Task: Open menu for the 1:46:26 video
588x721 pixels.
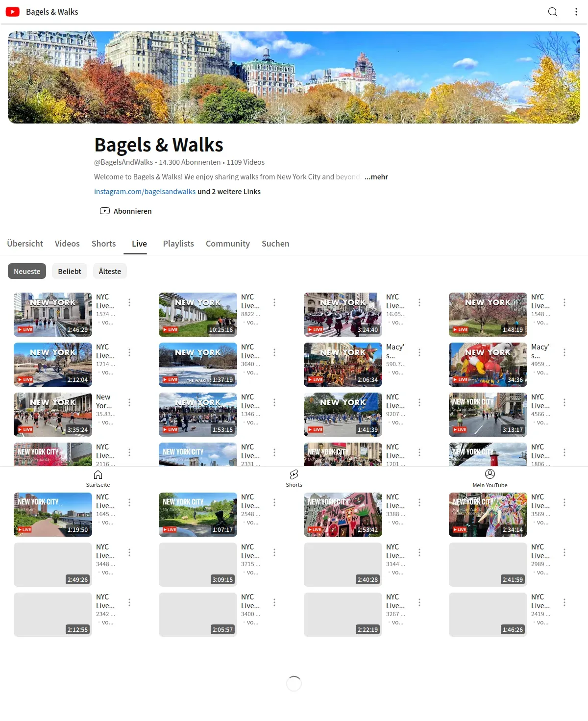Action: 564,602
